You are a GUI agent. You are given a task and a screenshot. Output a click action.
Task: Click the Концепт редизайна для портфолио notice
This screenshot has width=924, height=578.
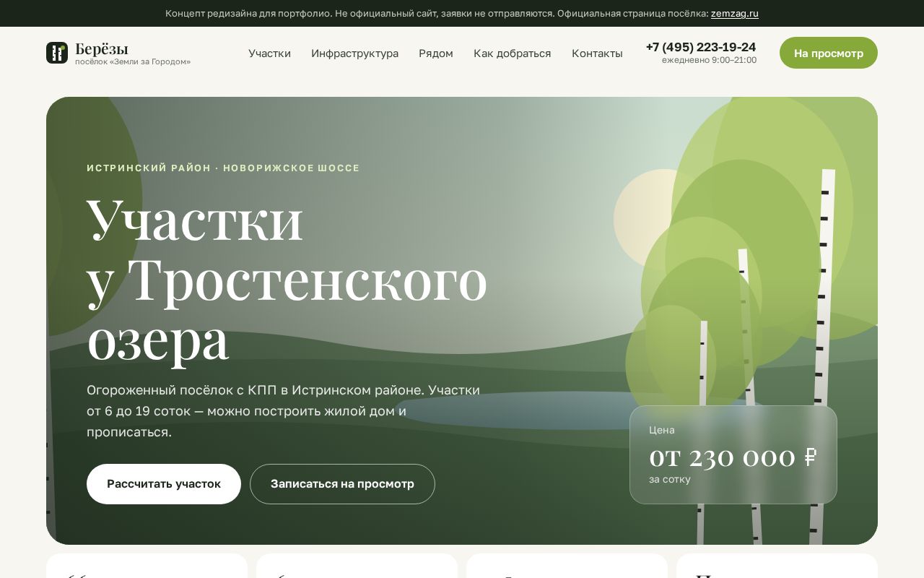tap(462, 13)
